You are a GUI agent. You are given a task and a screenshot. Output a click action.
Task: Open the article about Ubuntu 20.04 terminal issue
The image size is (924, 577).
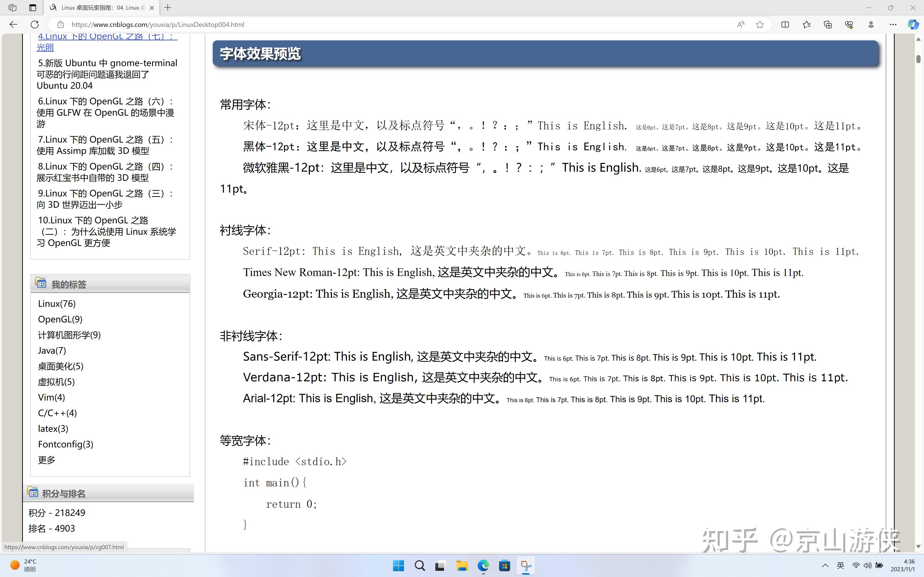(107, 74)
